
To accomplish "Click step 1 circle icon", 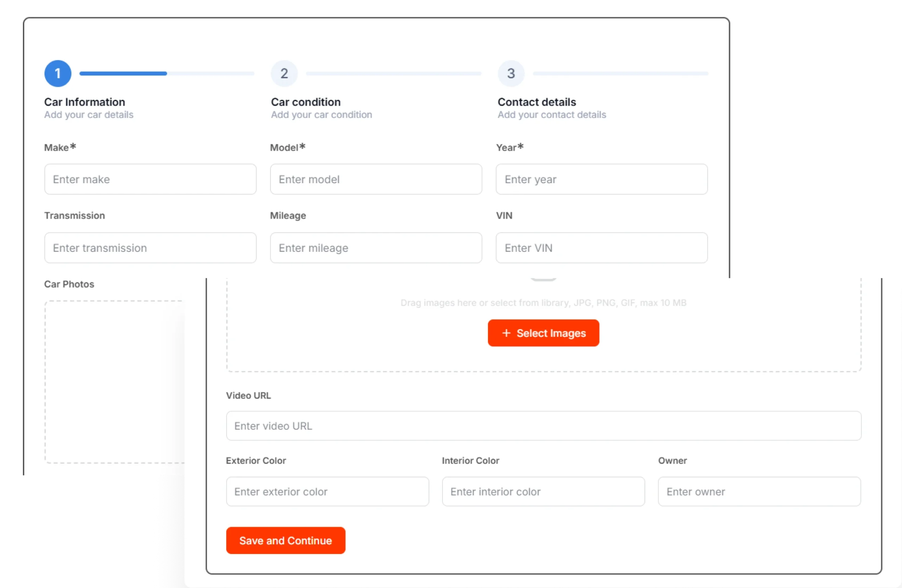I will click(x=57, y=74).
